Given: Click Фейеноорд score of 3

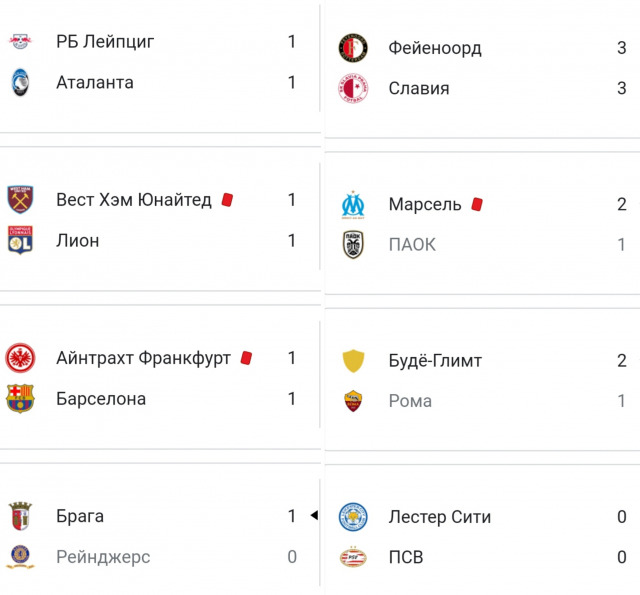Looking at the screenshot, I should coord(621,48).
